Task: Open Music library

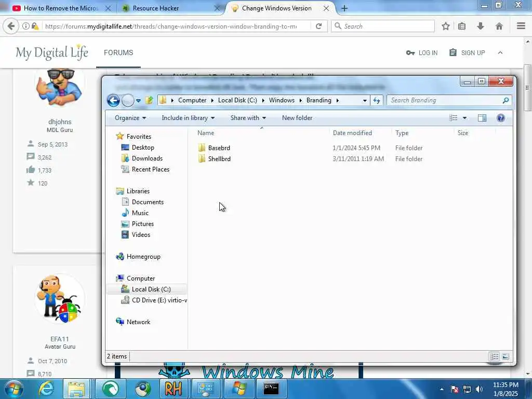Action: click(x=140, y=212)
